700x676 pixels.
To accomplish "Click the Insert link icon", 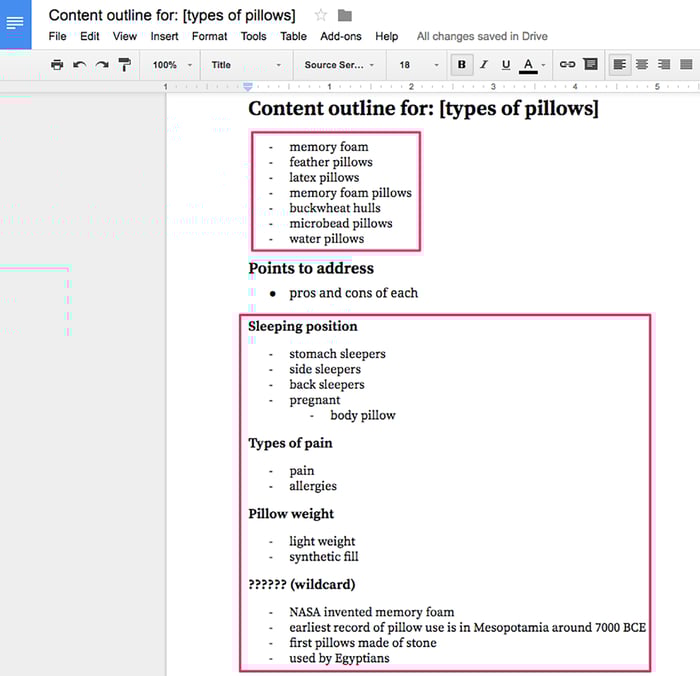I will 567,65.
